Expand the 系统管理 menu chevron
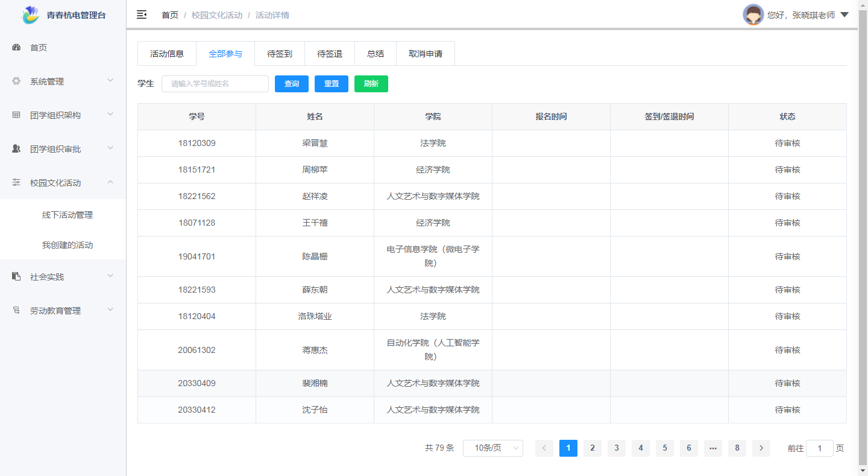The height and width of the screenshot is (476, 868). pyautogui.click(x=110, y=80)
